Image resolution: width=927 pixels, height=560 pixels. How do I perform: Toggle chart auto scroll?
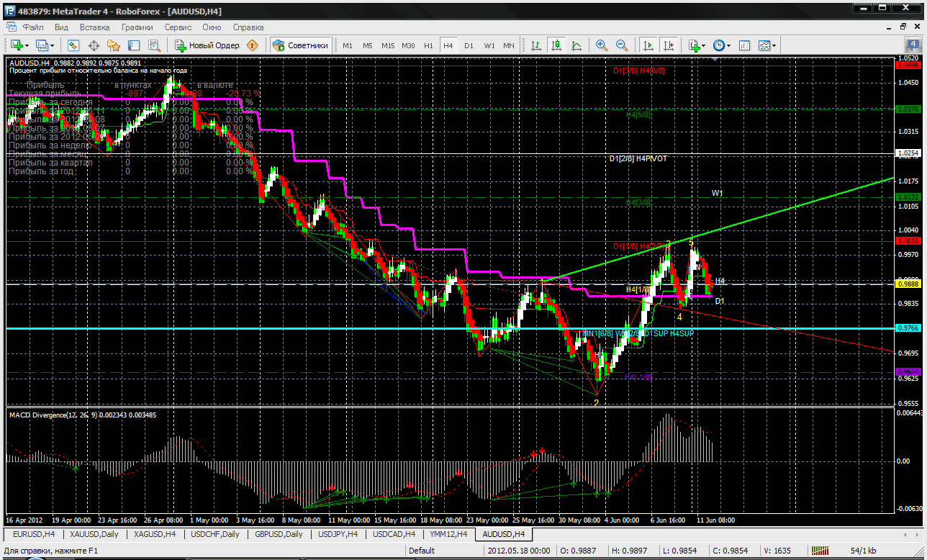coord(648,45)
